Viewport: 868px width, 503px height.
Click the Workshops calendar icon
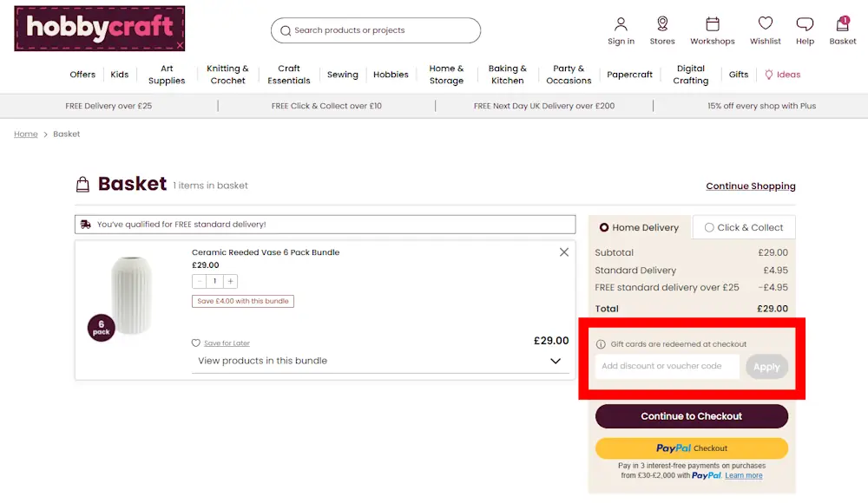(x=713, y=25)
